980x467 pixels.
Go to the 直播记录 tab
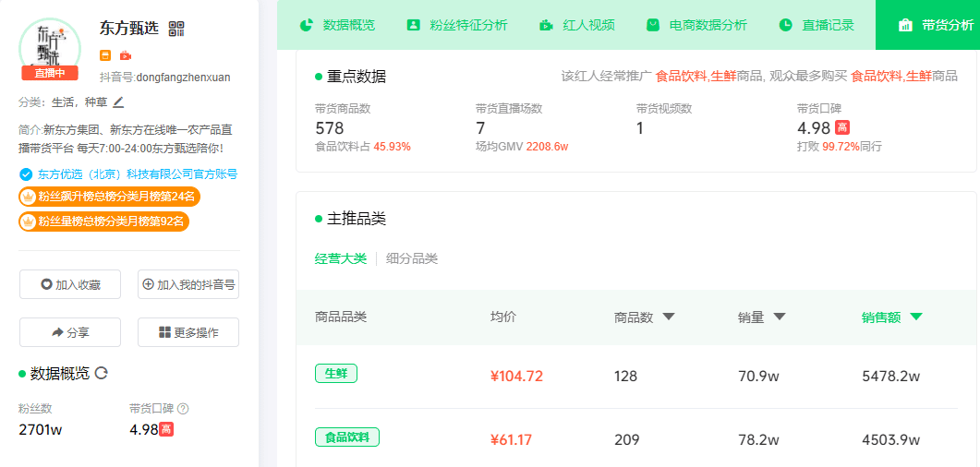tap(816, 25)
